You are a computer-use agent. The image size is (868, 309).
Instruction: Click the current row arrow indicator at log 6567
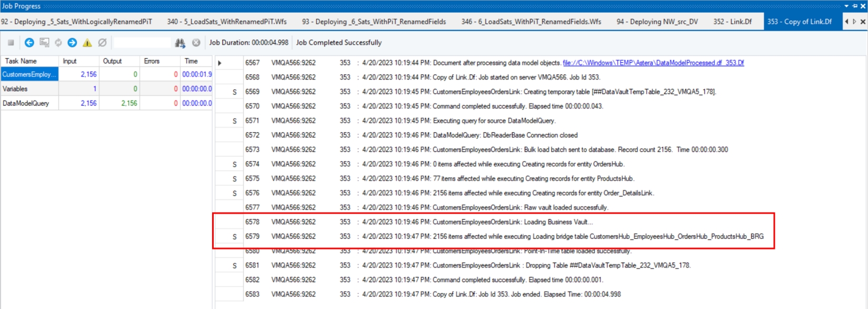pyautogui.click(x=220, y=63)
